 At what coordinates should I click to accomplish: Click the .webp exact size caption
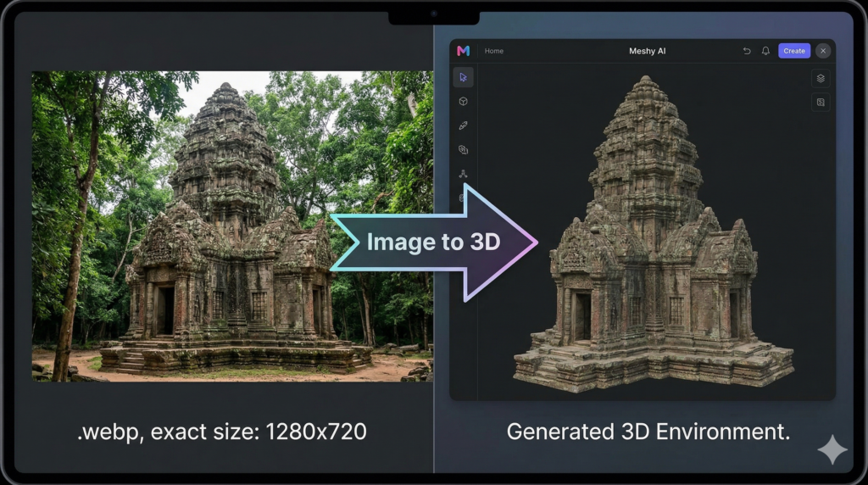(221, 432)
